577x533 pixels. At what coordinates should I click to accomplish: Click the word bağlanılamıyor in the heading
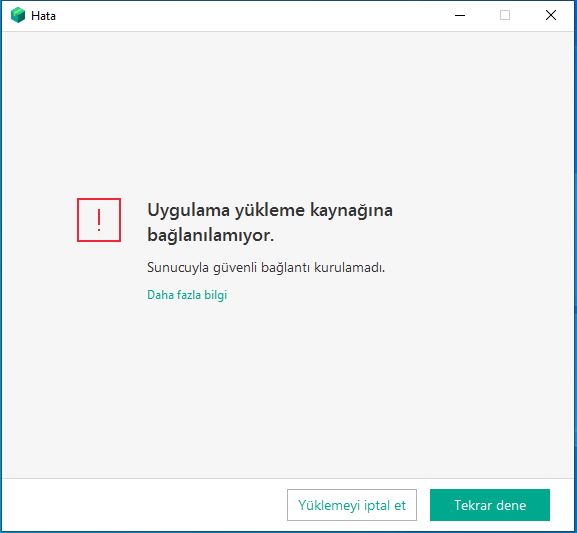(x=210, y=235)
